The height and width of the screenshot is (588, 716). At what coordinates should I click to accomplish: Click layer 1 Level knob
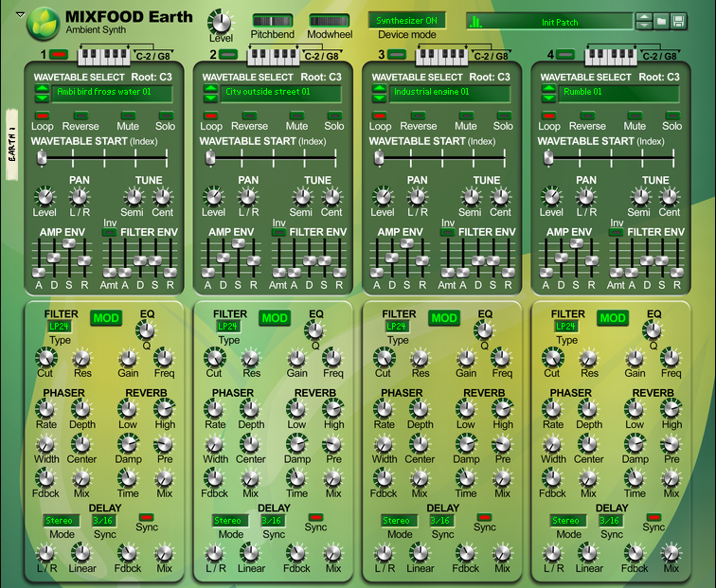click(45, 197)
